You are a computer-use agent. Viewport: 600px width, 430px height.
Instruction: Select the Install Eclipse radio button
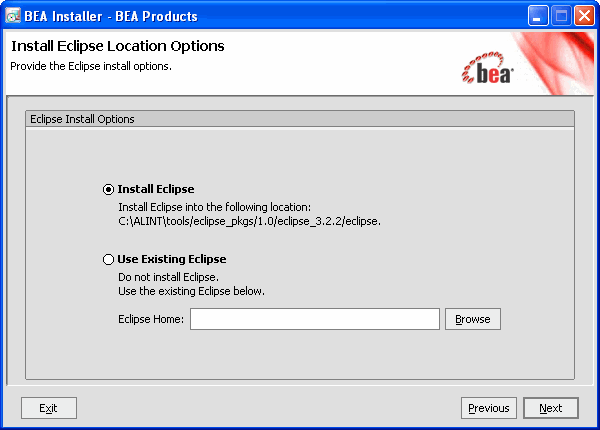(109, 189)
